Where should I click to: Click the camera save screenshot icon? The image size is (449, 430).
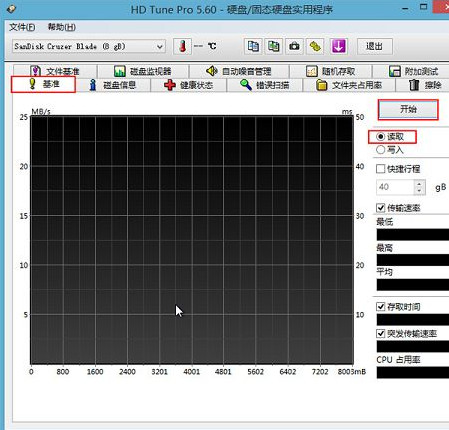pos(294,46)
